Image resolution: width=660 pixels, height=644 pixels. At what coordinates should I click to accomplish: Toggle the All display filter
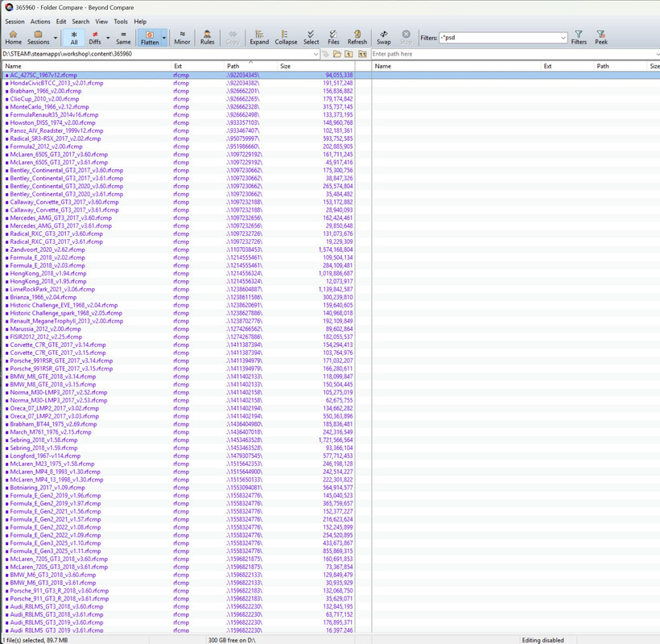[x=74, y=38]
